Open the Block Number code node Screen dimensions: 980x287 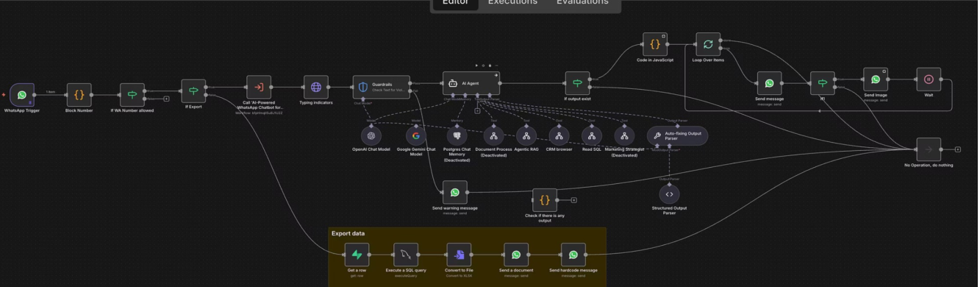(x=79, y=95)
